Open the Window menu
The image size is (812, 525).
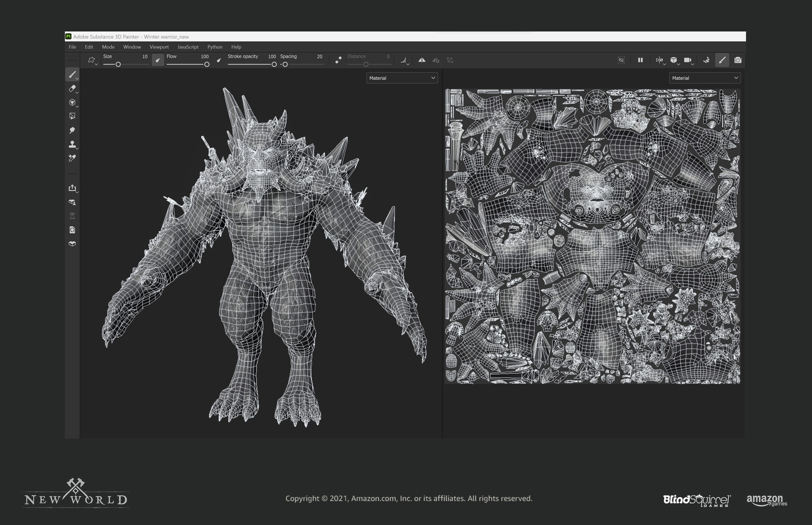tap(132, 47)
